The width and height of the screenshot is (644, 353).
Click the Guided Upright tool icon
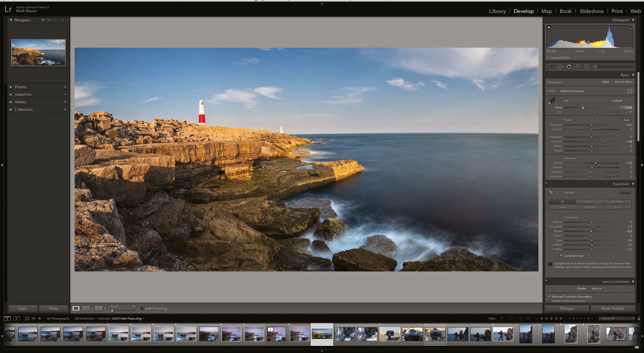point(551,193)
